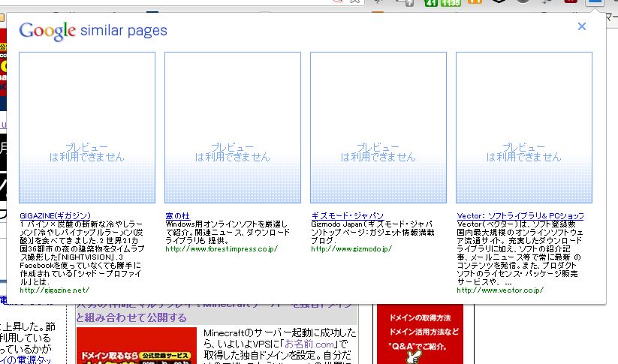The image size is (618, 364).
Task: Open the ギズモード・ジャパン preview thumbnail
Action: 378,128
